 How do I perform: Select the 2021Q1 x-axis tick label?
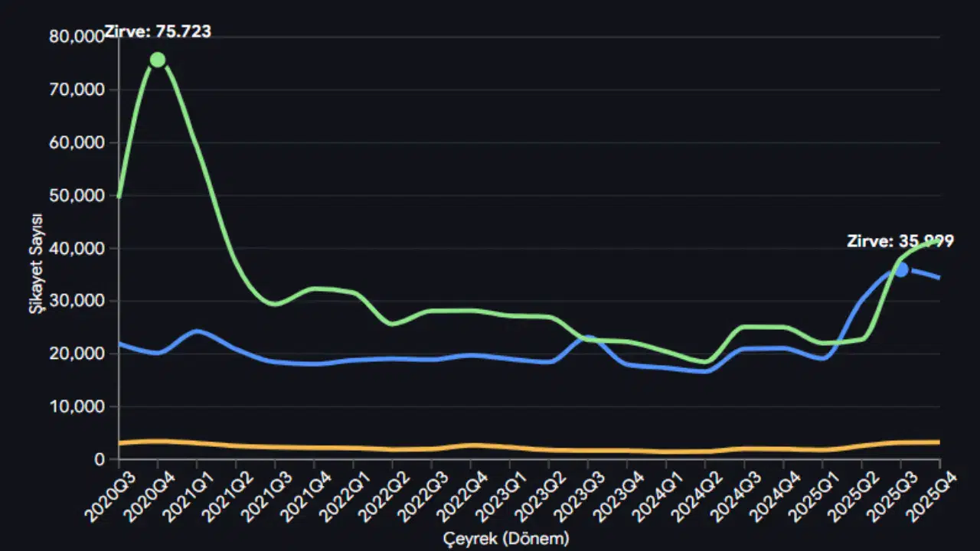(x=181, y=492)
